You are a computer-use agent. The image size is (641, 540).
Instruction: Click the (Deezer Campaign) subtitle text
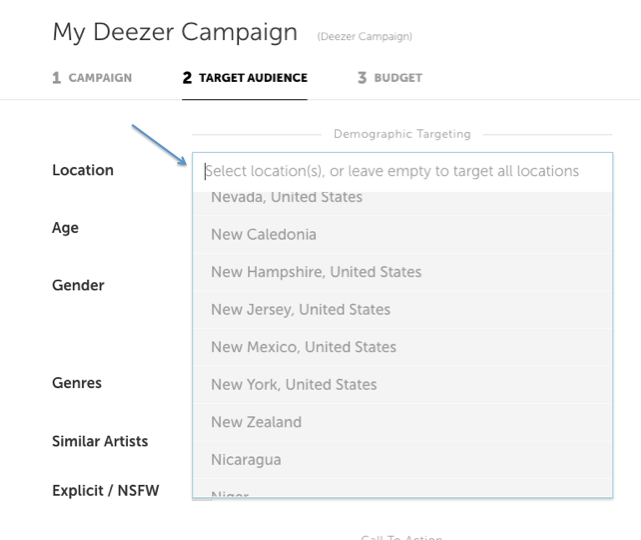[x=365, y=37]
